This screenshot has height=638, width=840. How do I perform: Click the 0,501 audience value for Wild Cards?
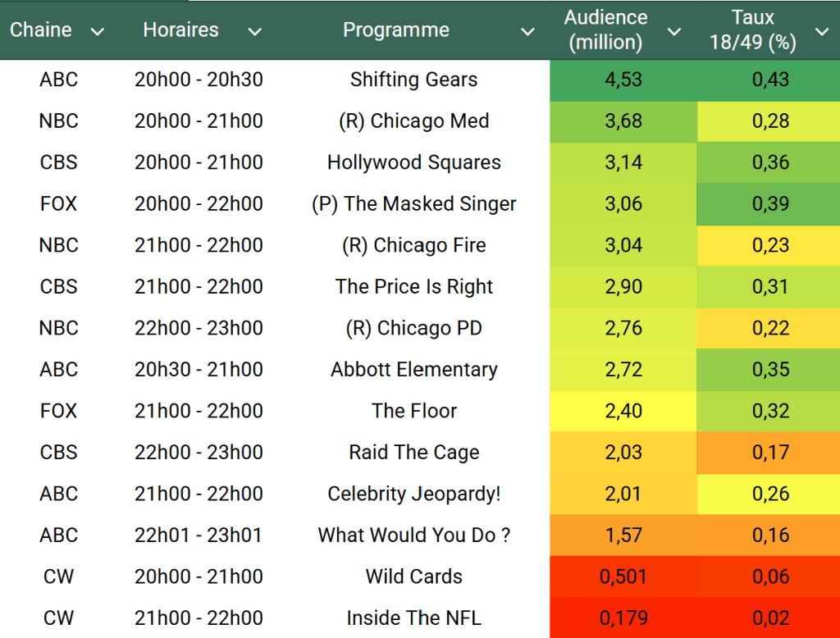(x=623, y=576)
